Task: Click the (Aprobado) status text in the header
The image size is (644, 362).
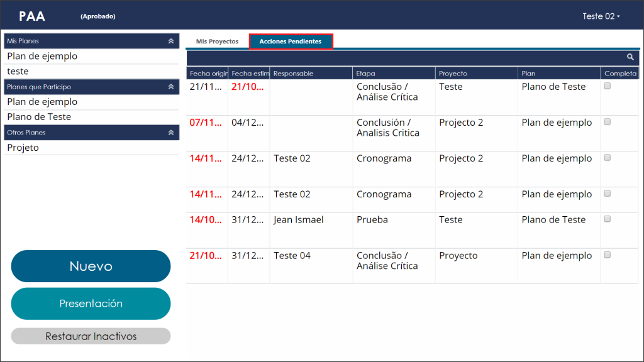Action: pyautogui.click(x=97, y=16)
